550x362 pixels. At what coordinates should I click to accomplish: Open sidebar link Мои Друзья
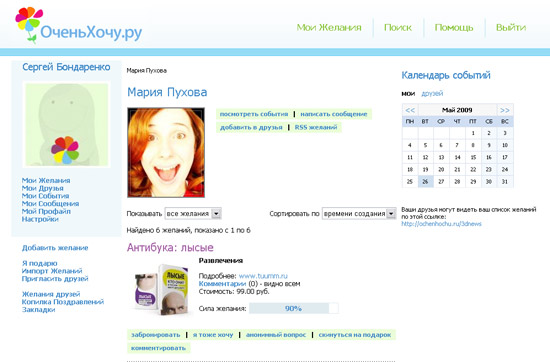pos(42,188)
